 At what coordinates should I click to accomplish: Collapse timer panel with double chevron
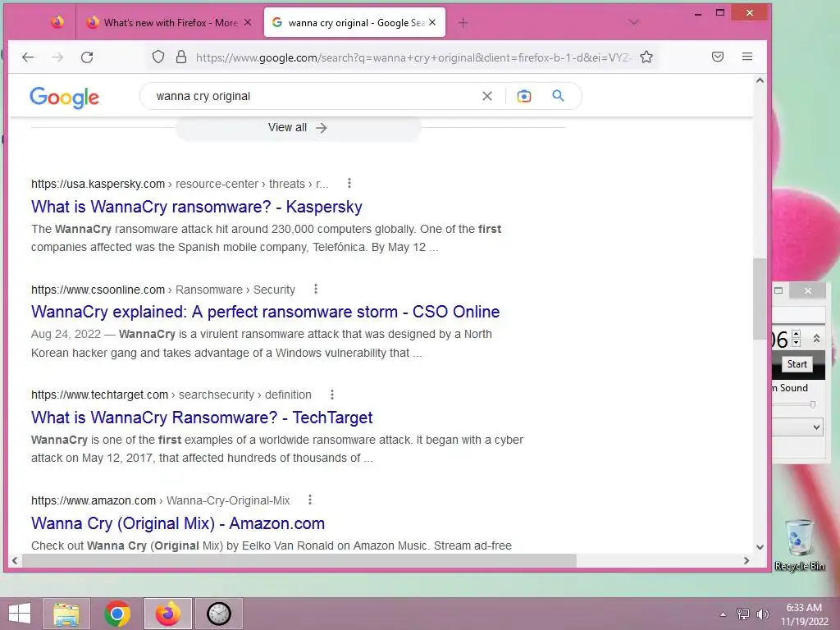coord(816,339)
